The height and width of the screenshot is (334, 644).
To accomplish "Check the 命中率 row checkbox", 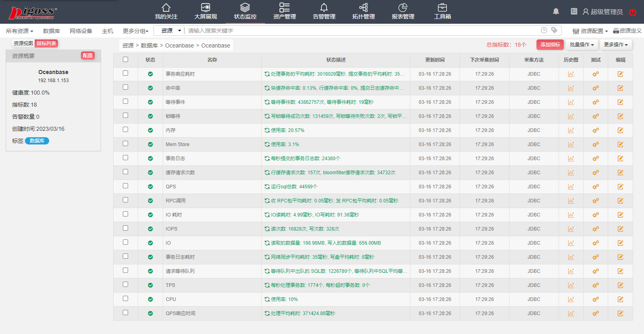I will 126,87.
